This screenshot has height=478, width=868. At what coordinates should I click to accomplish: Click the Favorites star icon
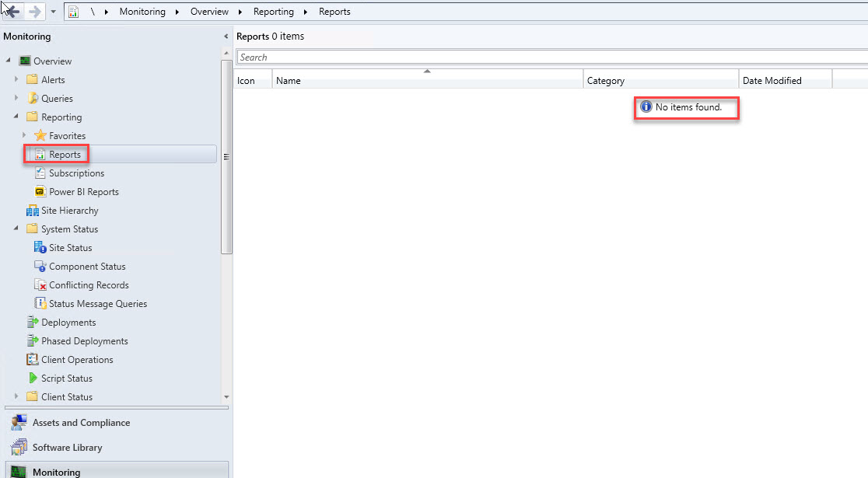click(40, 136)
